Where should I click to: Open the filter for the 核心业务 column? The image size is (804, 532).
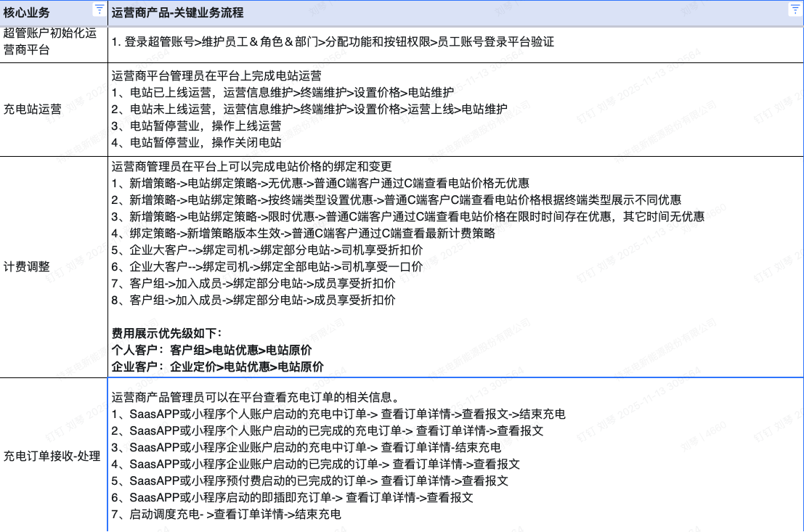[x=99, y=9]
